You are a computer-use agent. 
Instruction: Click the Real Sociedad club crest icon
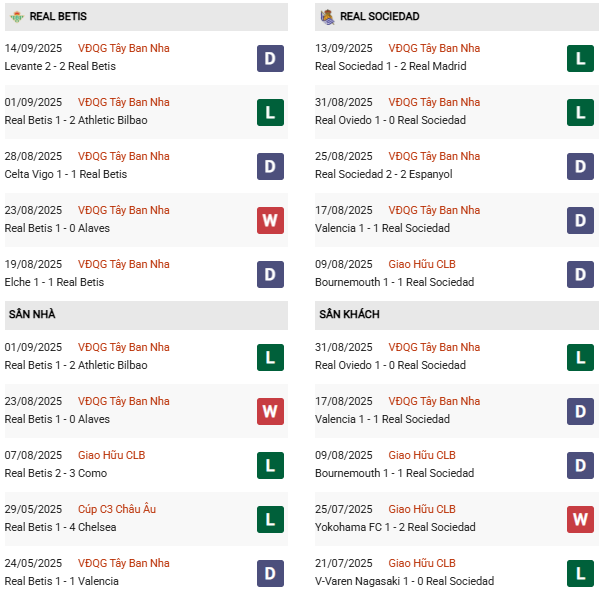point(326,16)
